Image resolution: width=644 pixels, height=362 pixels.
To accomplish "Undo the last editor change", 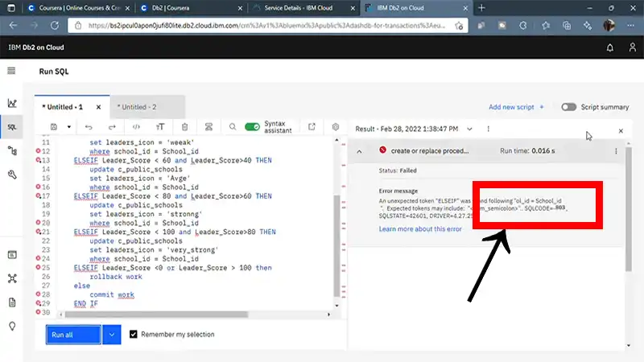I will tap(89, 127).
